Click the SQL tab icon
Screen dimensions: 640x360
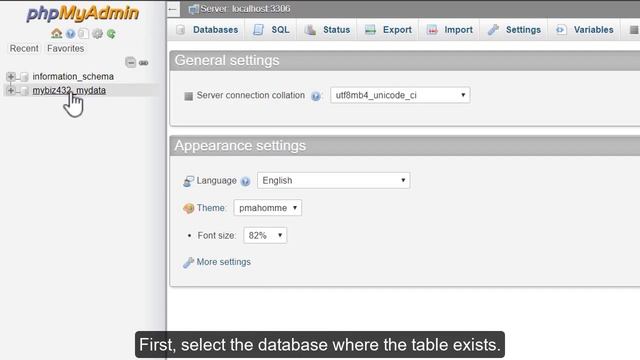pos(258,30)
